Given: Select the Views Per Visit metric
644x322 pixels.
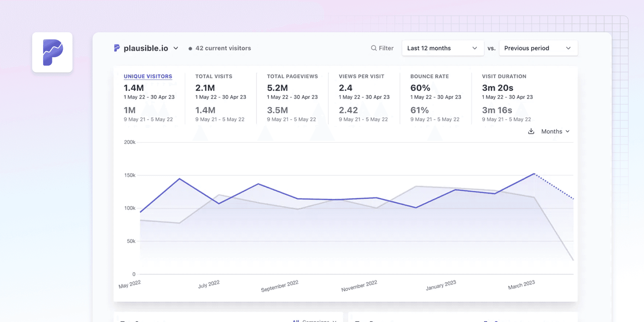Looking at the screenshot, I should coord(361,76).
